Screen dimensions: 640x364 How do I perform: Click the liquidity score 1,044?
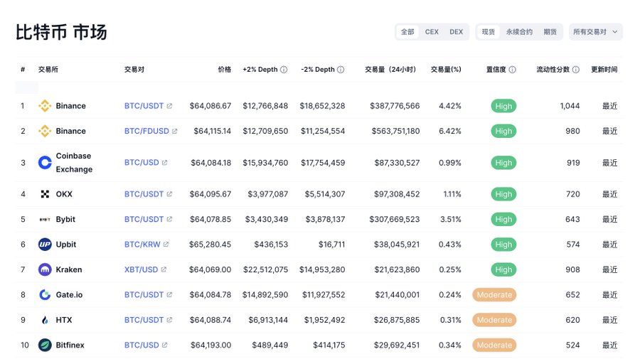tap(570, 106)
